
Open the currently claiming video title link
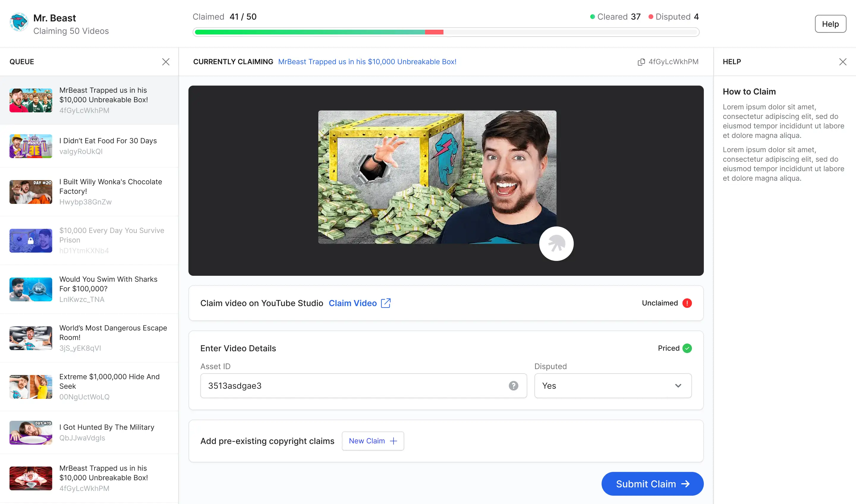[367, 62]
